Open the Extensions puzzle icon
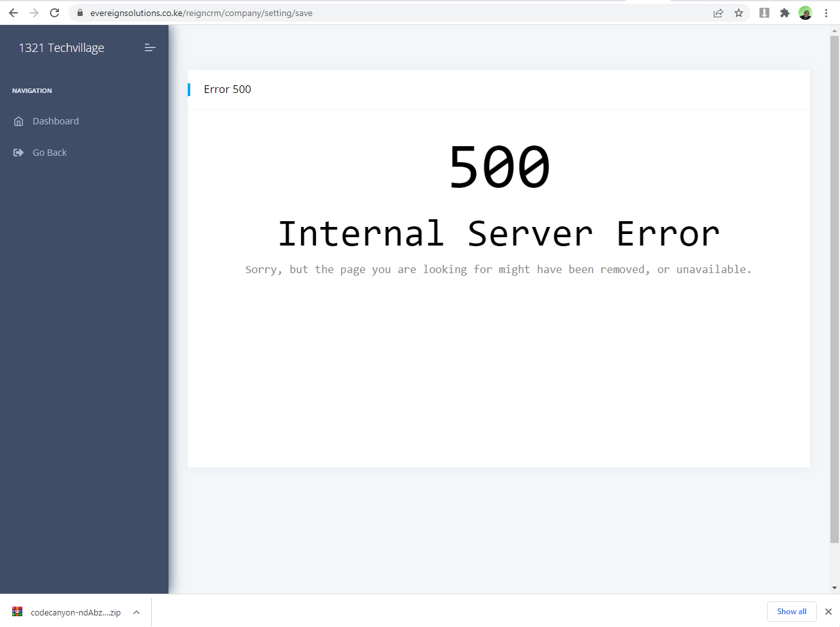840x627 pixels. (x=785, y=13)
